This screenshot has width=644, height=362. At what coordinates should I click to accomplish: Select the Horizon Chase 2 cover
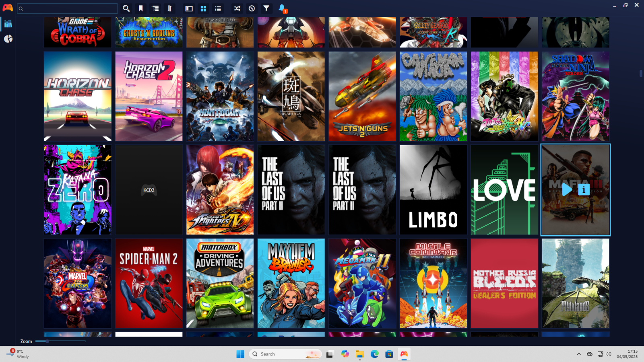click(149, 96)
